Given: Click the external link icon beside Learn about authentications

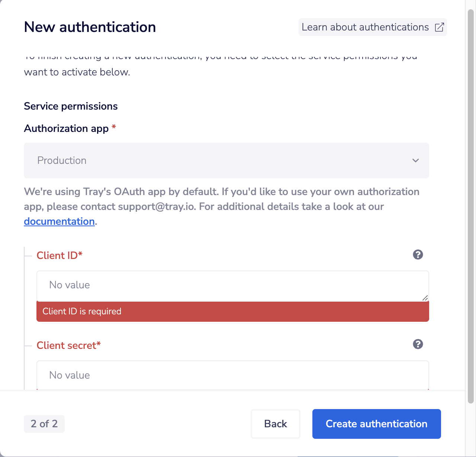Looking at the screenshot, I should [x=440, y=27].
